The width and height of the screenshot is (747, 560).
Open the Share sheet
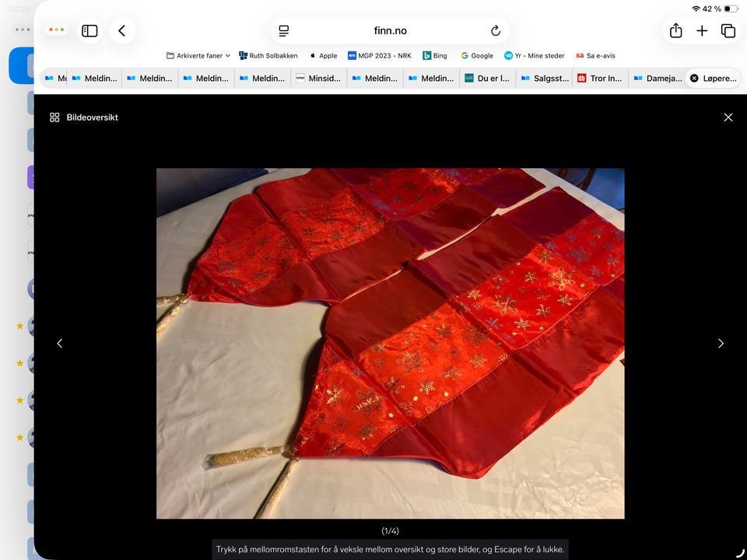[x=675, y=31]
